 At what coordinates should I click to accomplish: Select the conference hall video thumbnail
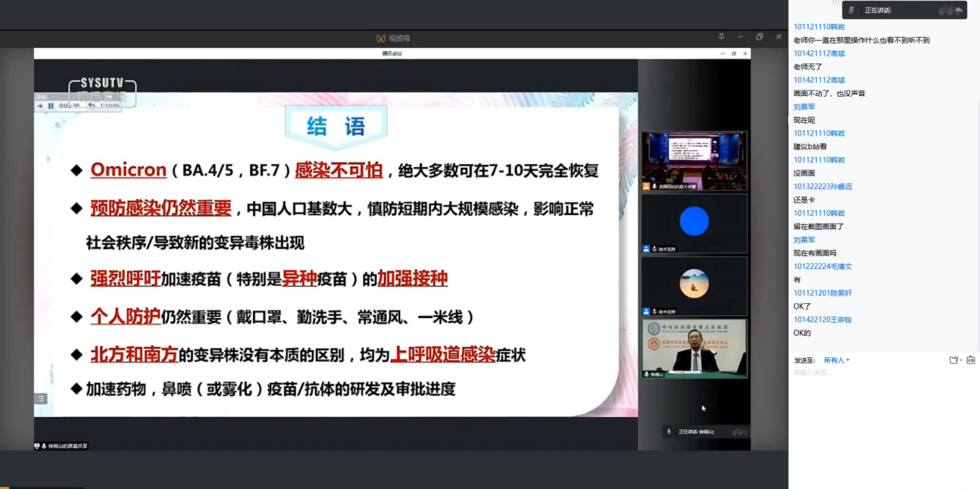[694, 160]
